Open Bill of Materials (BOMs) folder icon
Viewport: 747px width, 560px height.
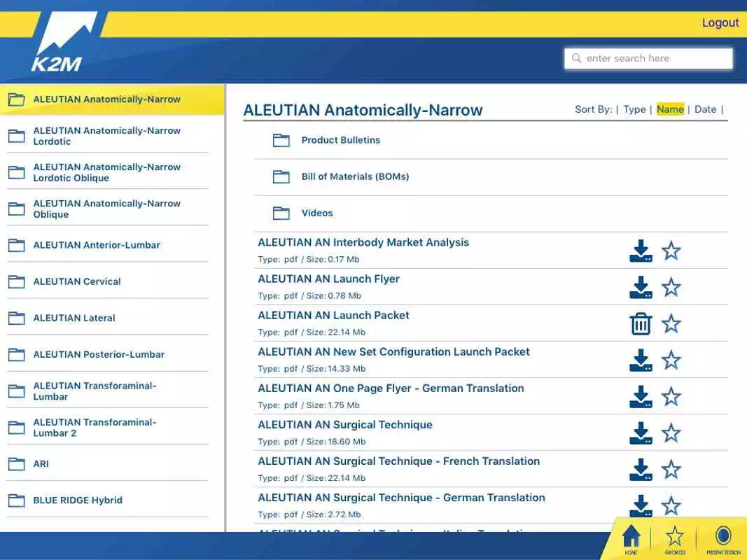[281, 176]
